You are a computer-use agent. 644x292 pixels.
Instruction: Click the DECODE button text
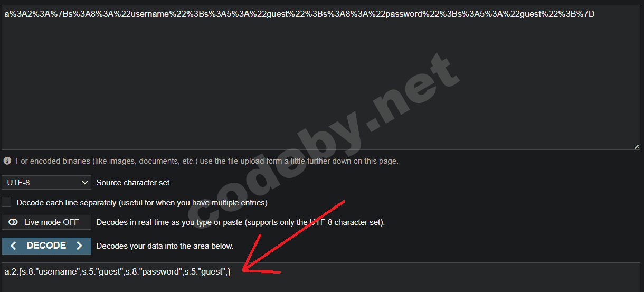pyautogui.click(x=46, y=246)
